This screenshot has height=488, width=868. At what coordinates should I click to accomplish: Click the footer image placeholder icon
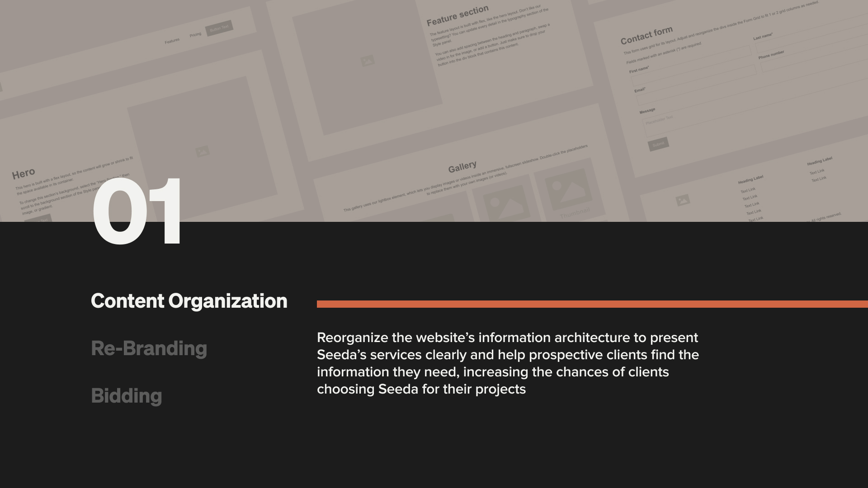pos(682,199)
